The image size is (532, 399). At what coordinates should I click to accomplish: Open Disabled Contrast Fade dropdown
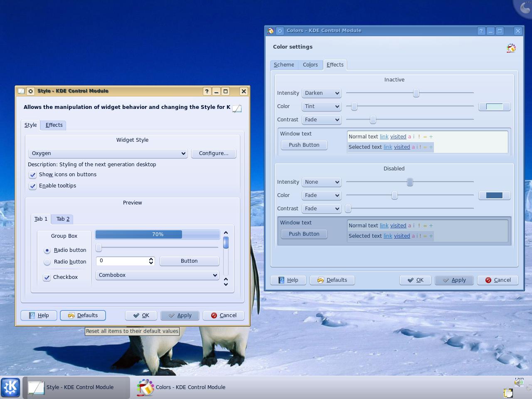tap(322, 209)
